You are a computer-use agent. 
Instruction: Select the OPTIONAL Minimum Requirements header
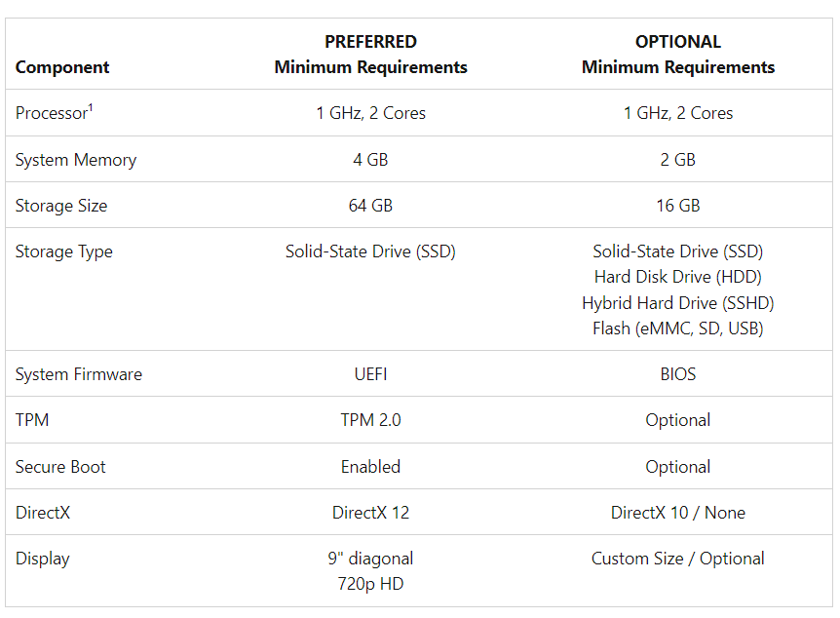click(x=678, y=55)
